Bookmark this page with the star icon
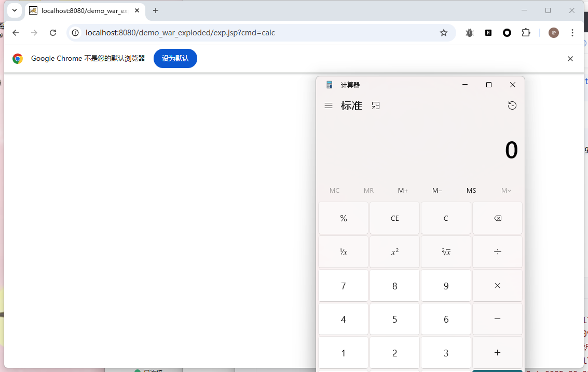The image size is (588, 372). point(443,33)
